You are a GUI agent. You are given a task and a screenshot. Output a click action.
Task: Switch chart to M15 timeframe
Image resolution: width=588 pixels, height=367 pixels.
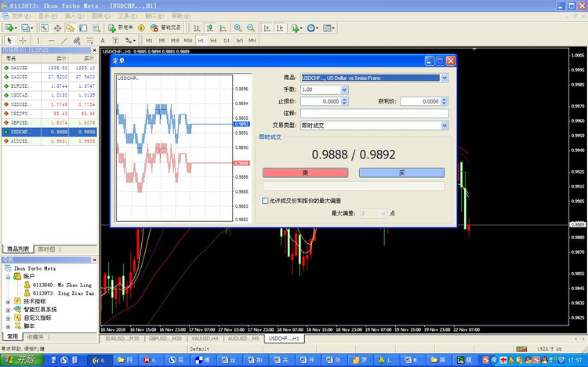tap(175, 39)
